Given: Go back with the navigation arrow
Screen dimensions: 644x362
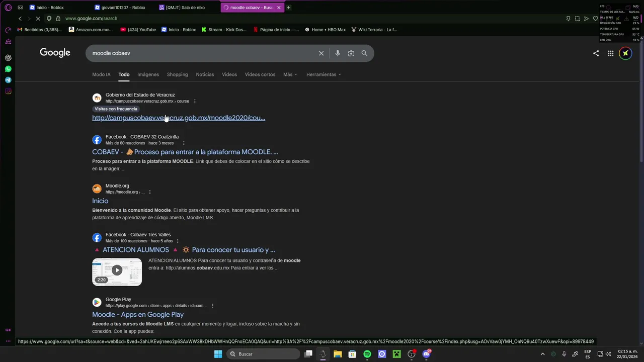Looking at the screenshot, I should click(20, 19).
